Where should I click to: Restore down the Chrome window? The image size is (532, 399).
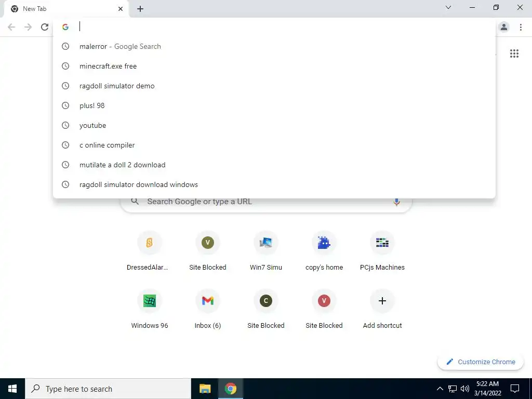click(x=496, y=7)
